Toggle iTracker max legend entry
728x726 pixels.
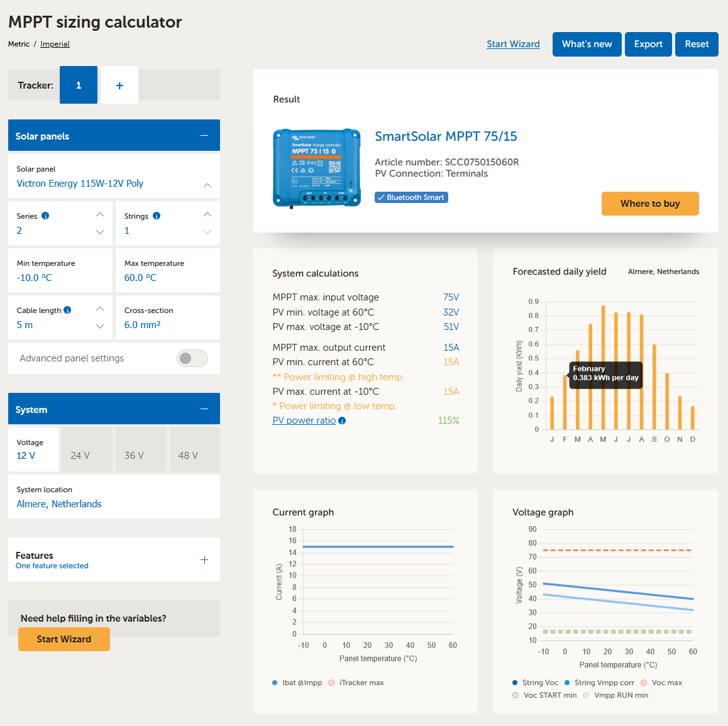pyautogui.click(x=356, y=683)
